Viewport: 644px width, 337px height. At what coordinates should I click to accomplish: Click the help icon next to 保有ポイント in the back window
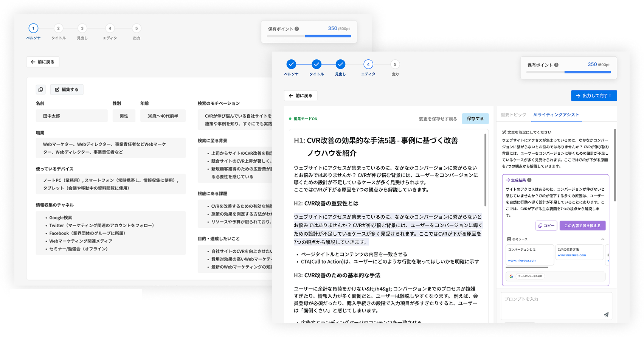[297, 29]
